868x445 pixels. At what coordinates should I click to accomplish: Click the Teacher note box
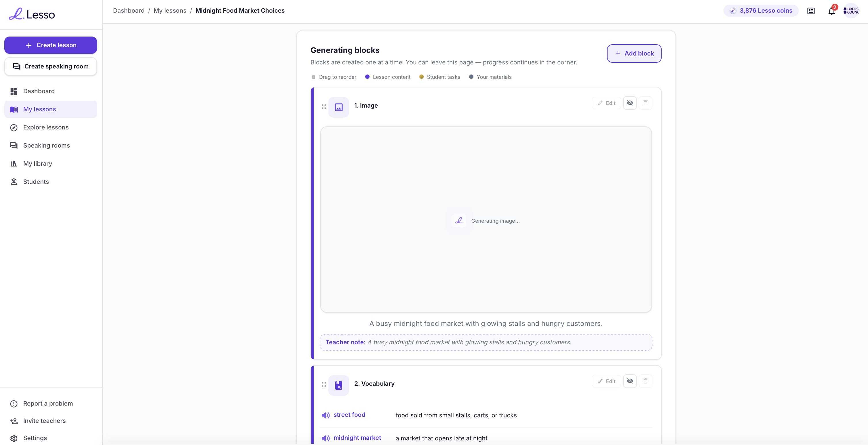point(486,342)
